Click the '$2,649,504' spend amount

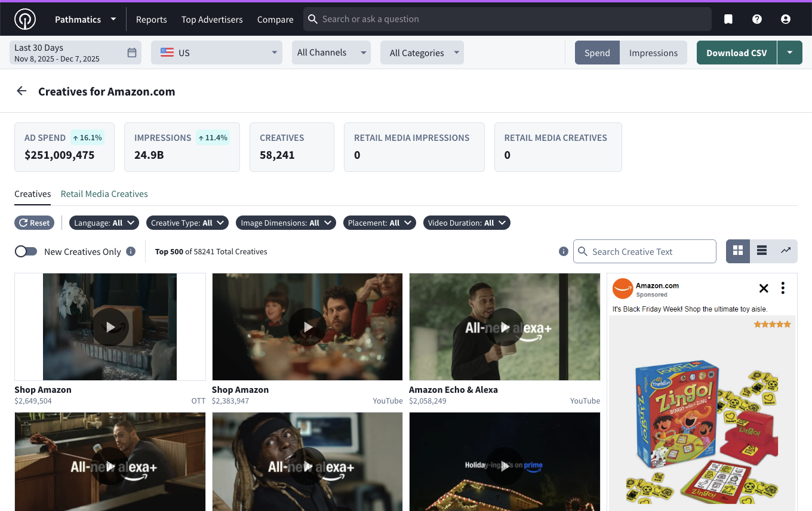(x=33, y=401)
